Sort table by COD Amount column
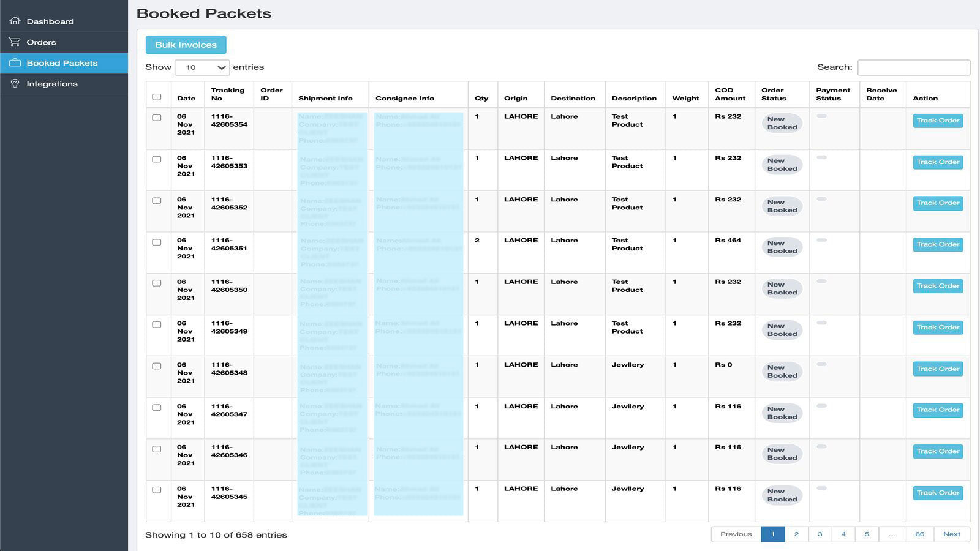Viewport: 980px width, 551px height. [x=730, y=94]
